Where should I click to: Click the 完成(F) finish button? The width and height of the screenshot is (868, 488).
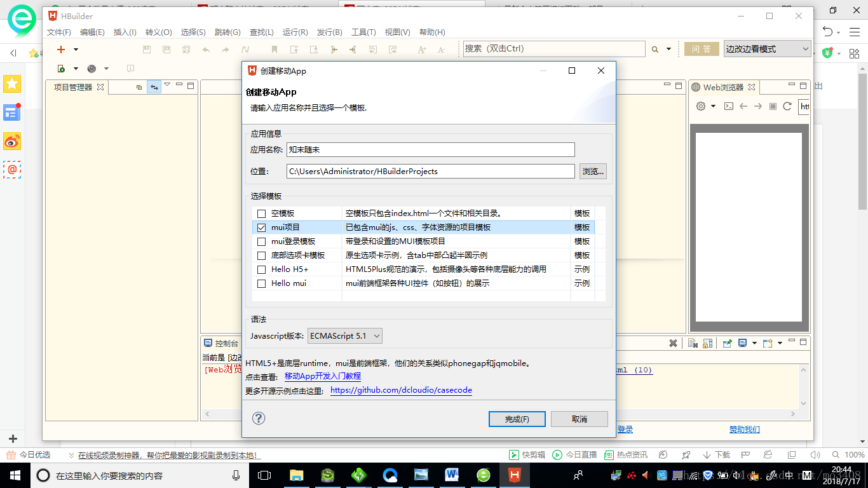coord(517,419)
